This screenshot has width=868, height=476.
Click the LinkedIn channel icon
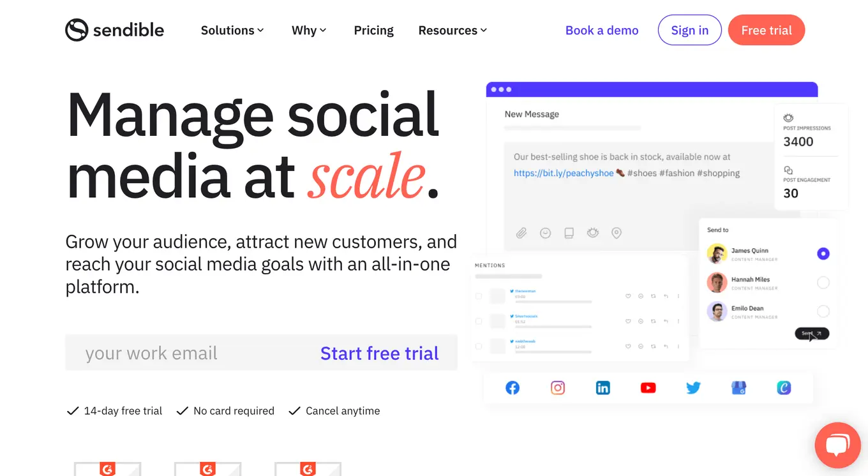tap(602, 387)
